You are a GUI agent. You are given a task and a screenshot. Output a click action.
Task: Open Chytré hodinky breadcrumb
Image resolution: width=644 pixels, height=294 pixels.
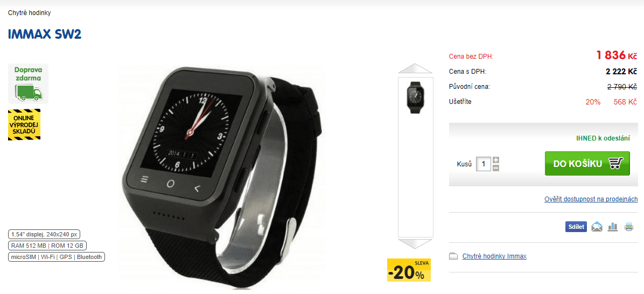click(x=29, y=13)
